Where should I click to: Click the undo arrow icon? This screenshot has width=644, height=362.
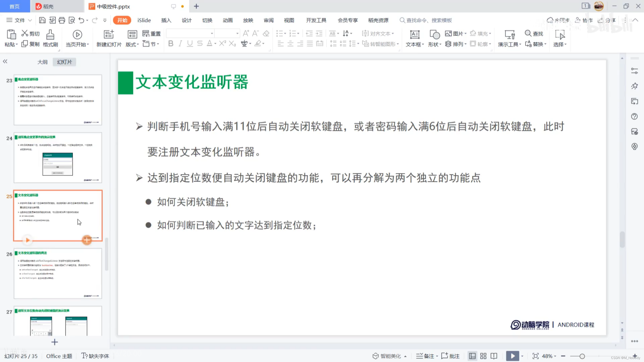pyautogui.click(x=81, y=20)
